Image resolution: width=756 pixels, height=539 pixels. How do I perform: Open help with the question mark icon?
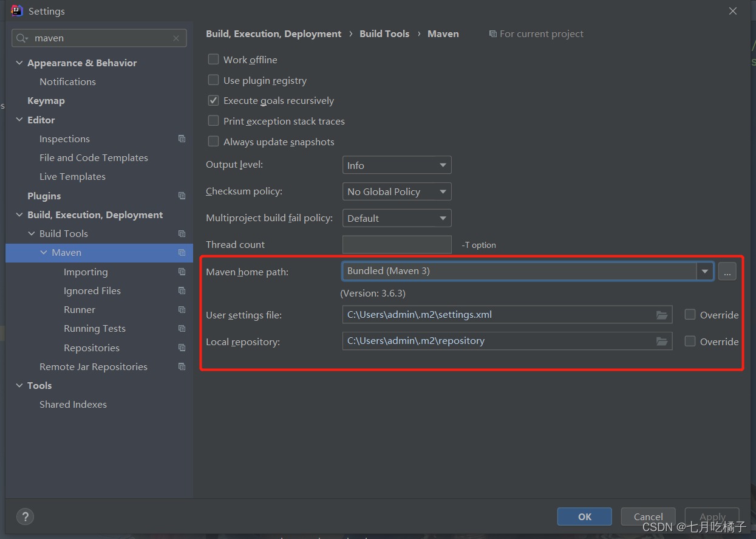(x=25, y=517)
